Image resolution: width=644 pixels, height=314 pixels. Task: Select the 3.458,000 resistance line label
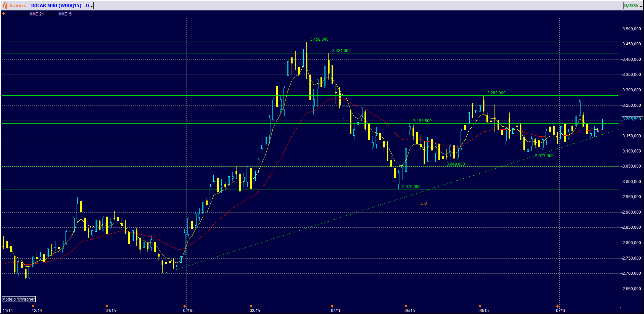tap(319, 39)
